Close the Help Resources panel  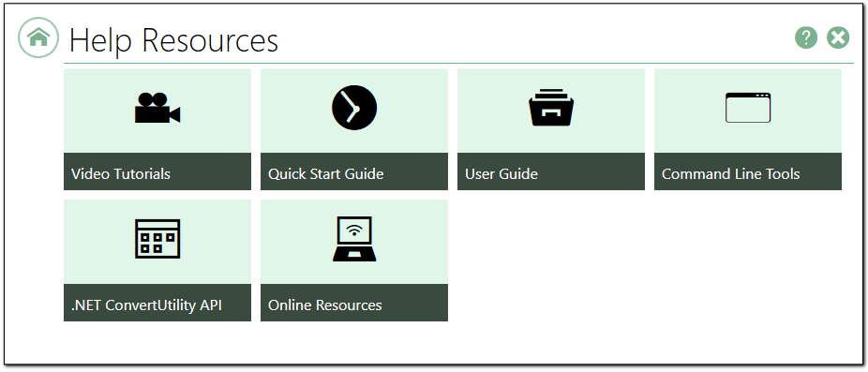point(838,37)
